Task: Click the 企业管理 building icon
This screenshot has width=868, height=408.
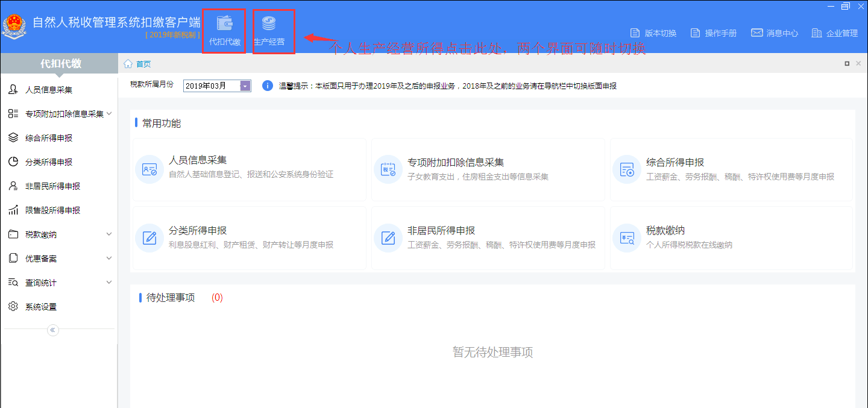Action: click(817, 33)
